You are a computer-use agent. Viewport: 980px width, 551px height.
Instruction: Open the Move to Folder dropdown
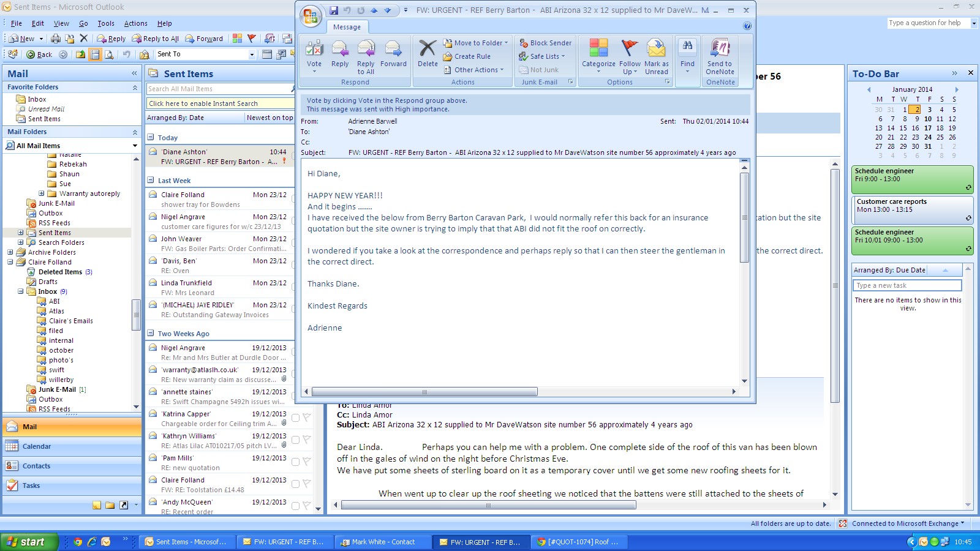click(x=507, y=43)
